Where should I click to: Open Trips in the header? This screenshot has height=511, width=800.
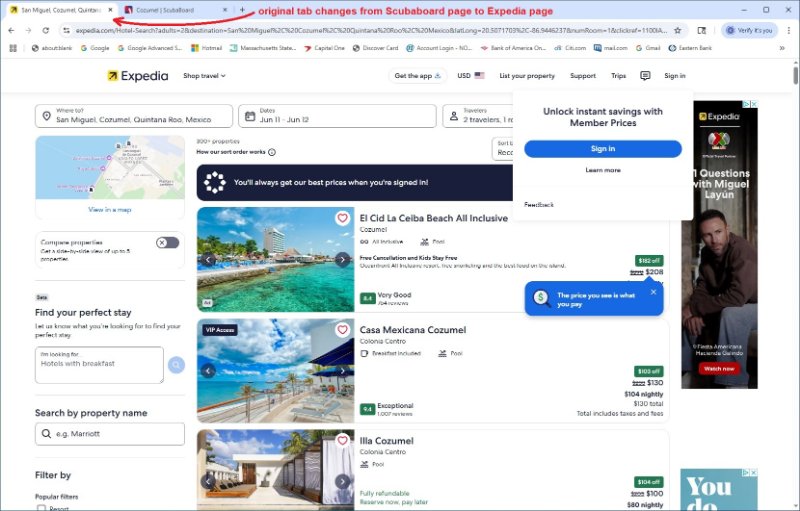(x=618, y=75)
